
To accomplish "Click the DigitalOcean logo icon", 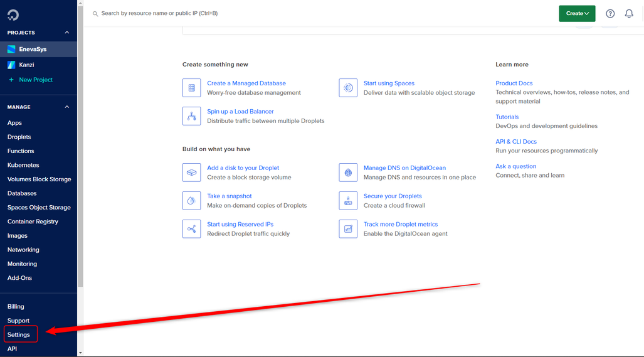I will click(13, 15).
